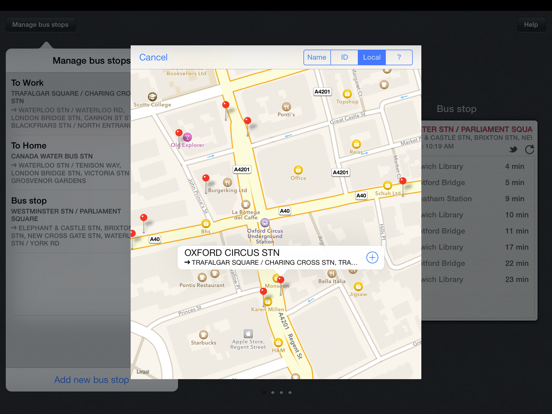Screen dimensions: 552x414
Task: Tap the Starbucks cafe icon on map
Action: click(x=203, y=334)
